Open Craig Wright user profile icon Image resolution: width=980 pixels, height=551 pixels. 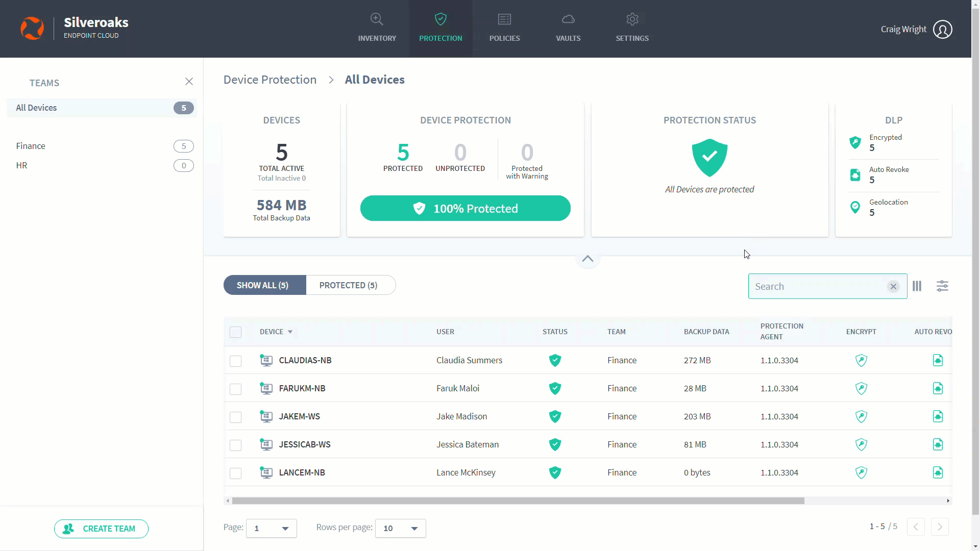[942, 29]
